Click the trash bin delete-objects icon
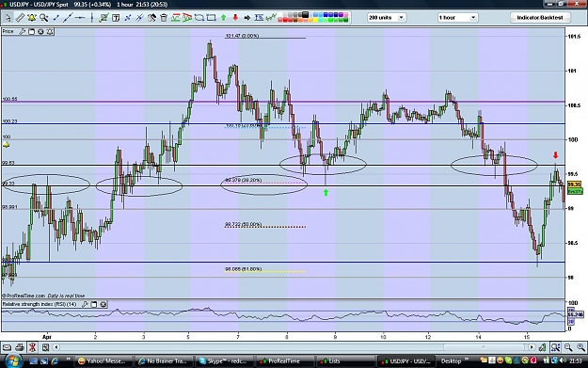This screenshot has width=588, height=368. pos(164,18)
